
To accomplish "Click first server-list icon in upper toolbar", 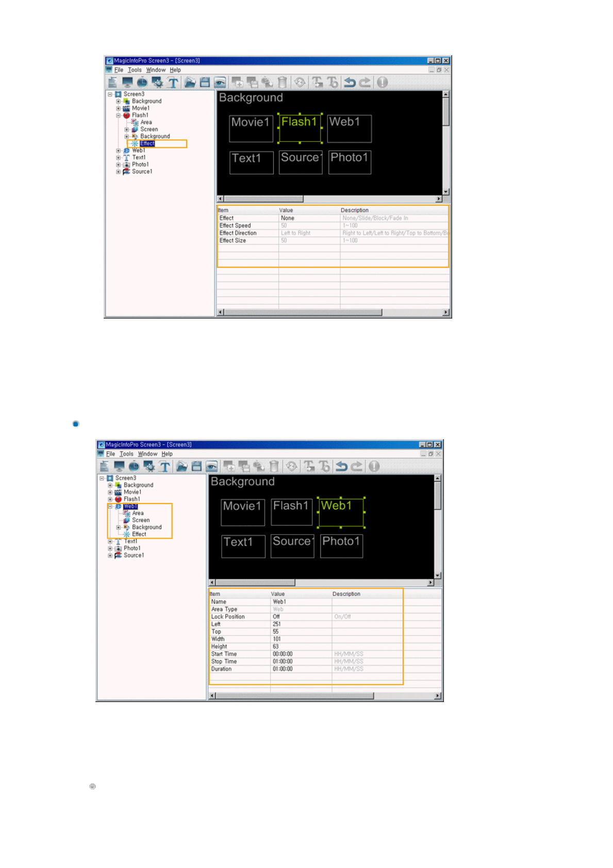I will pyautogui.click(x=112, y=82).
